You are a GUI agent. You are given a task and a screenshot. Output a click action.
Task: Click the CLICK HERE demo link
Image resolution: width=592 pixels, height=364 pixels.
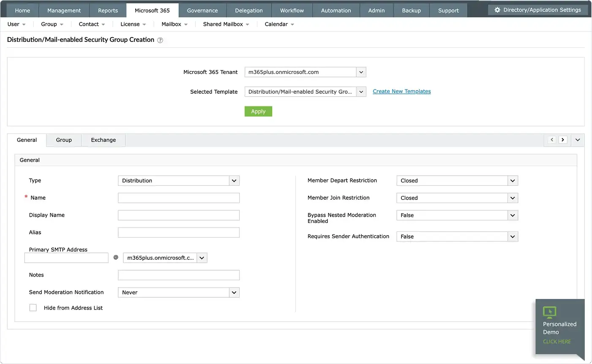[x=556, y=341]
